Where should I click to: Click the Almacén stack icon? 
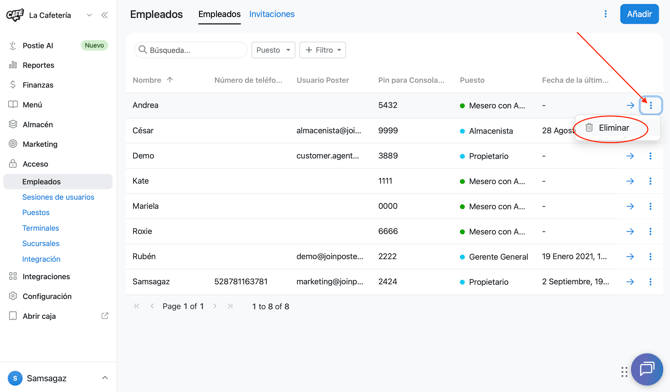[x=13, y=124]
